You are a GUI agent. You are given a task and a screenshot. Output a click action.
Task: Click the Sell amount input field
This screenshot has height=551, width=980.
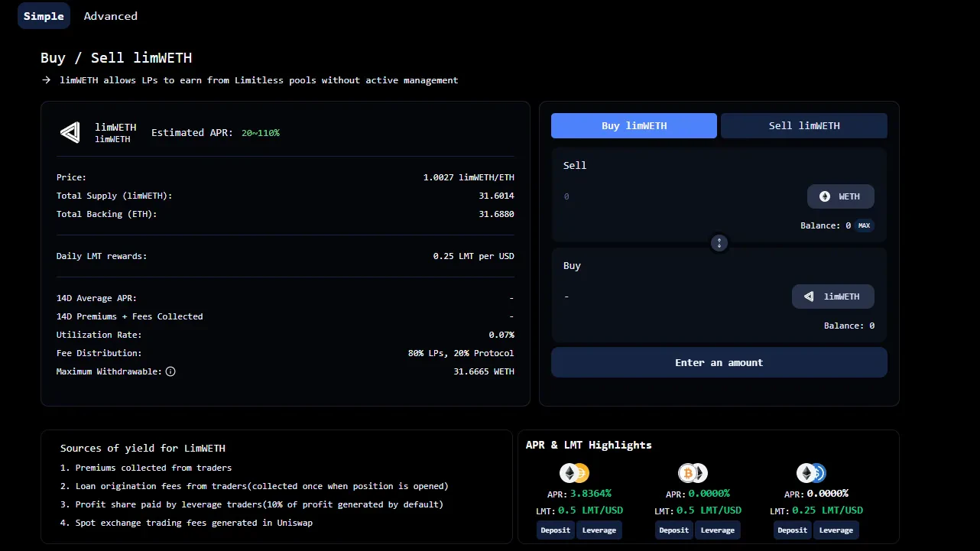coord(680,196)
